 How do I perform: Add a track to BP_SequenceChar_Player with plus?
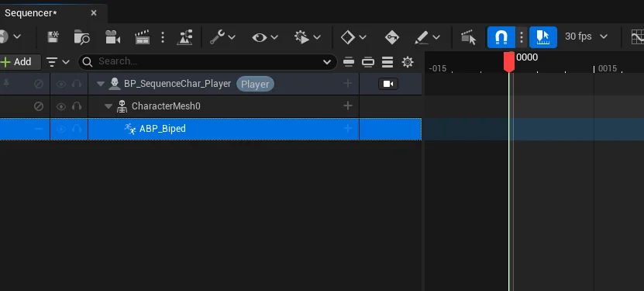point(348,84)
